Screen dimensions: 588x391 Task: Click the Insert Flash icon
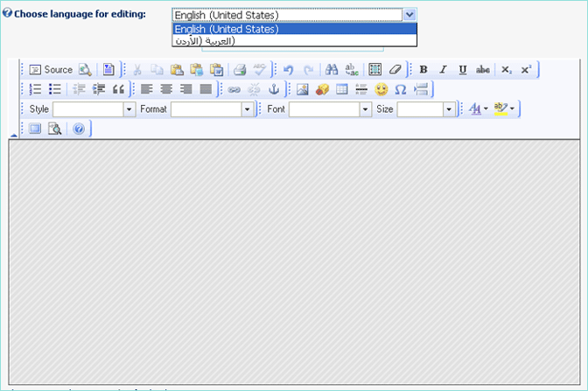[x=322, y=89]
